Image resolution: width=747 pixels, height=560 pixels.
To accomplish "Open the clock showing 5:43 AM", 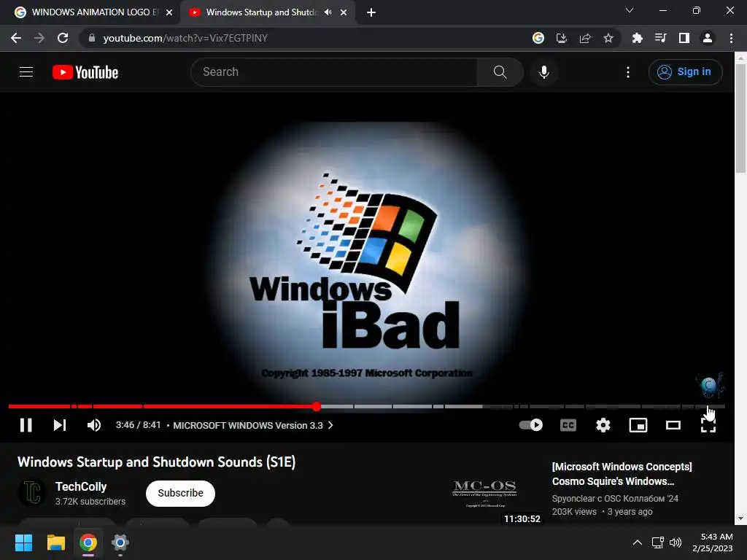I will tap(713, 542).
